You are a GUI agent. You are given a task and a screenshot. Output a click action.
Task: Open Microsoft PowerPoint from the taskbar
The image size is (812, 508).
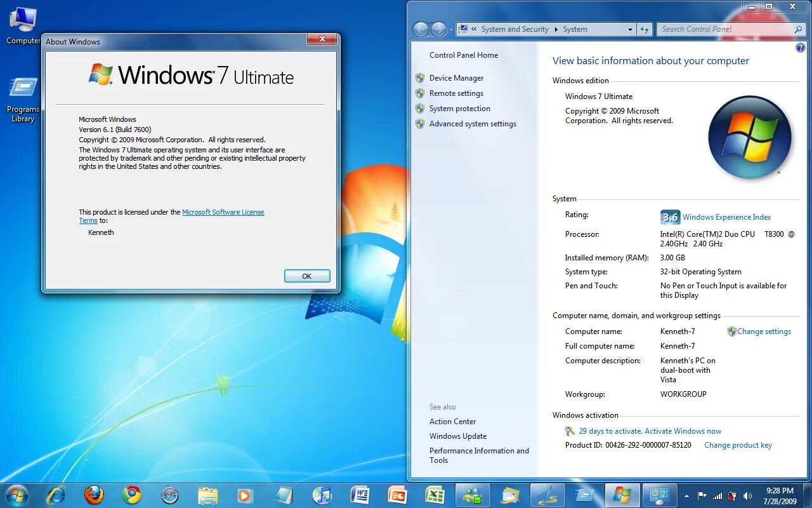pos(397,495)
